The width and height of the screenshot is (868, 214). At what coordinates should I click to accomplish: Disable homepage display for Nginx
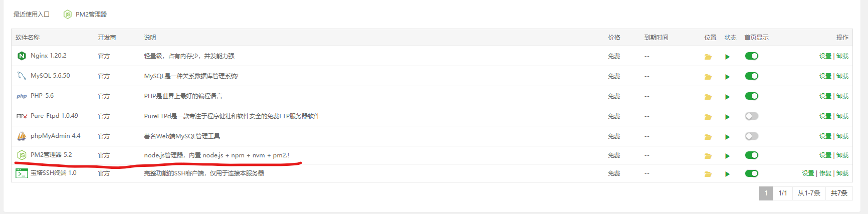(x=751, y=56)
